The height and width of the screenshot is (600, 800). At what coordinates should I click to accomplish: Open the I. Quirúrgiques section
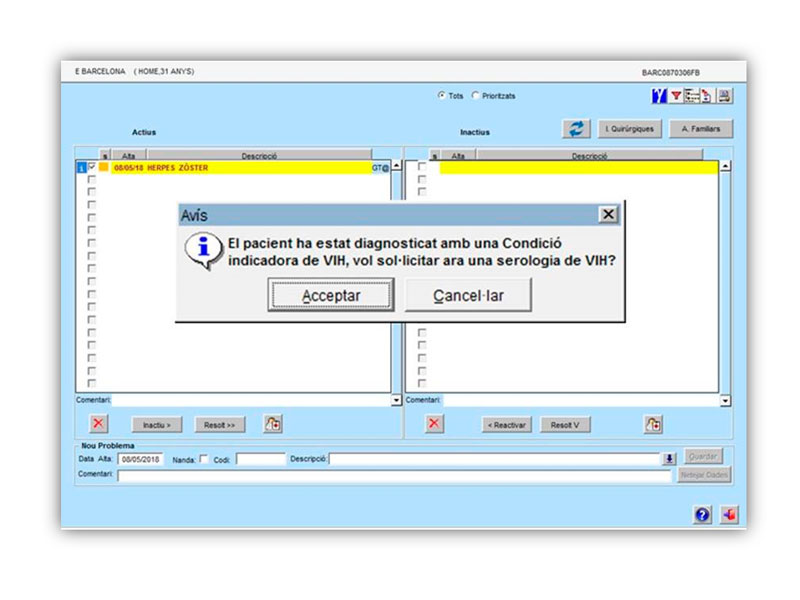point(630,129)
